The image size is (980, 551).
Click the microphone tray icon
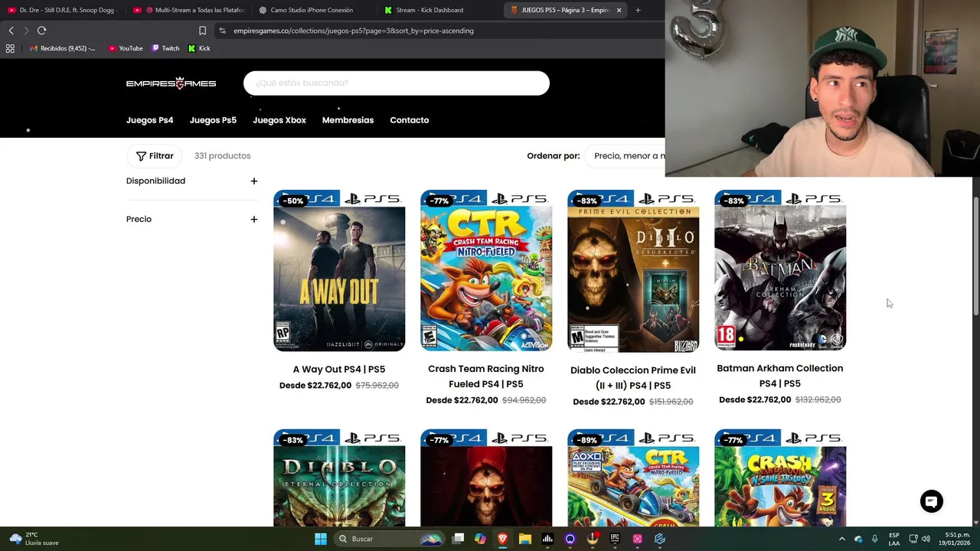pos(874,539)
